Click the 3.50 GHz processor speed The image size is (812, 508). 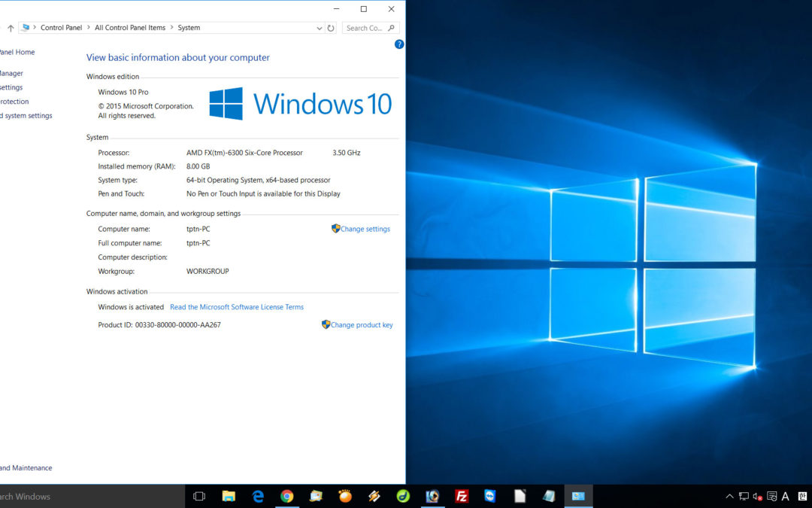(347, 152)
